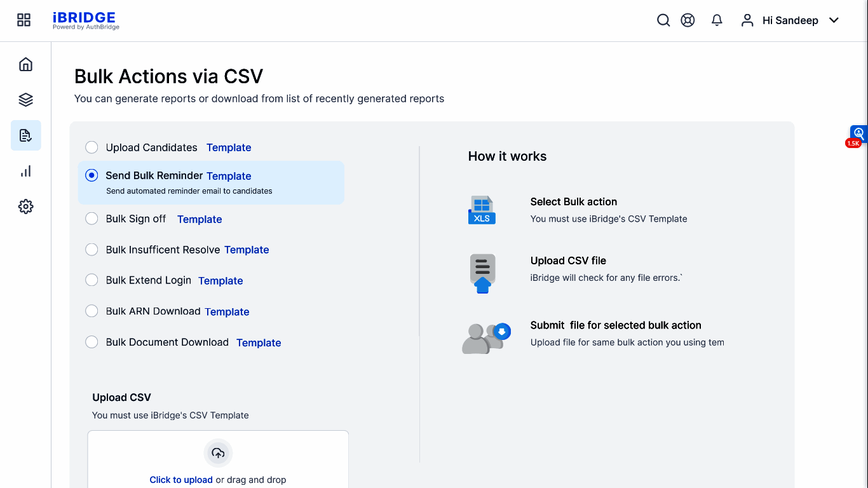Screen dimensions: 868x488
Task: Go to Home in the sidebar
Action: pos(25,64)
